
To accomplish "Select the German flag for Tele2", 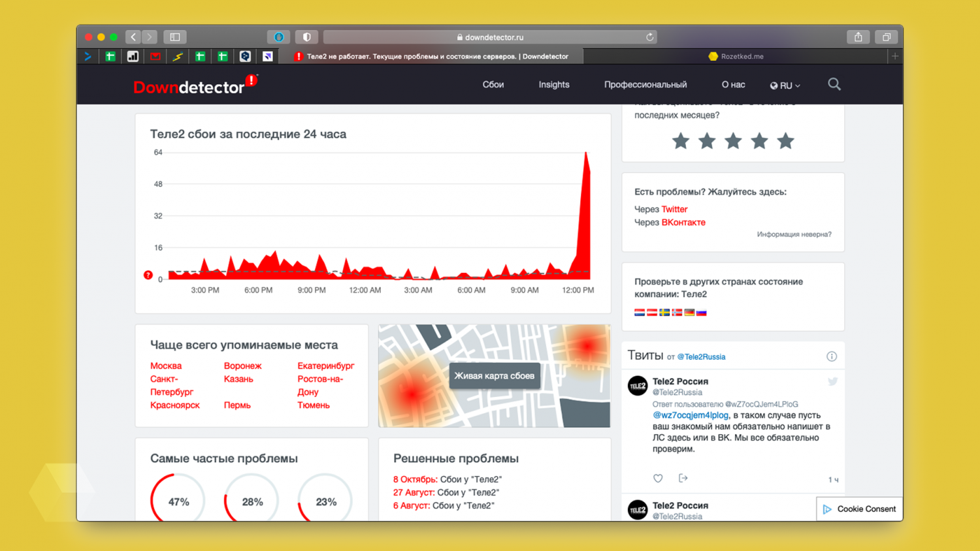I will coord(689,313).
